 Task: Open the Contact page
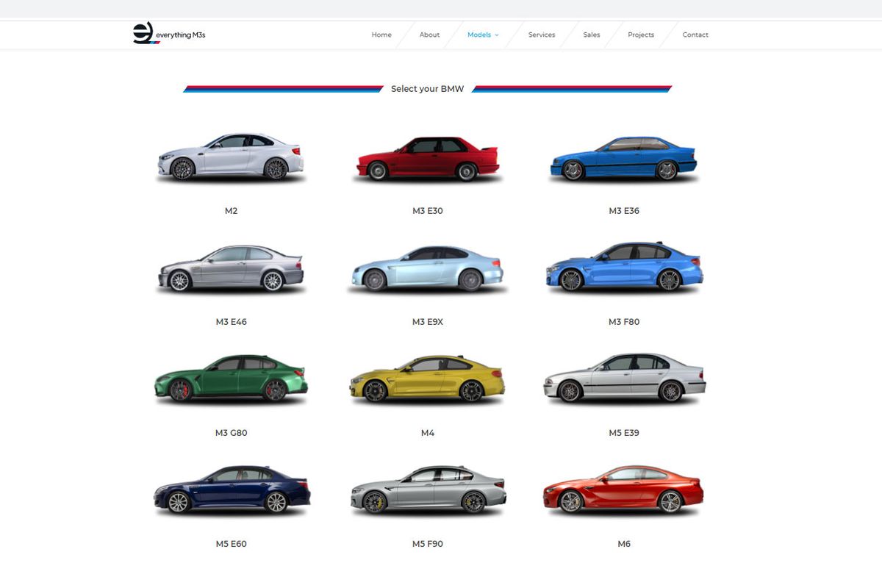(x=695, y=35)
